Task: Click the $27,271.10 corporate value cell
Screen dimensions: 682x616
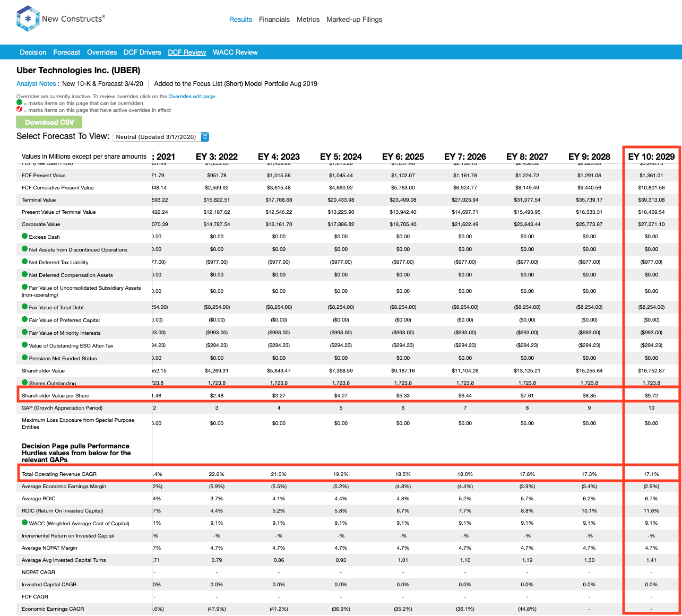Action: coord(651,224)
